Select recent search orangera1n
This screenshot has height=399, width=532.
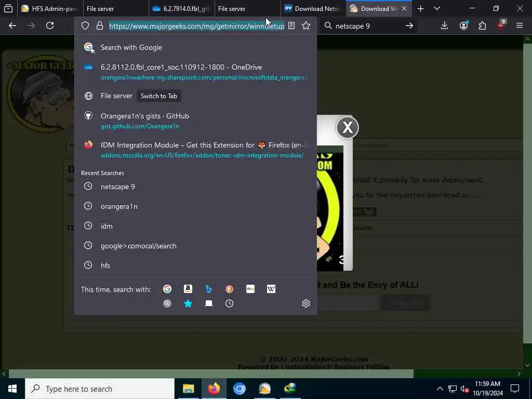point(195,206)
